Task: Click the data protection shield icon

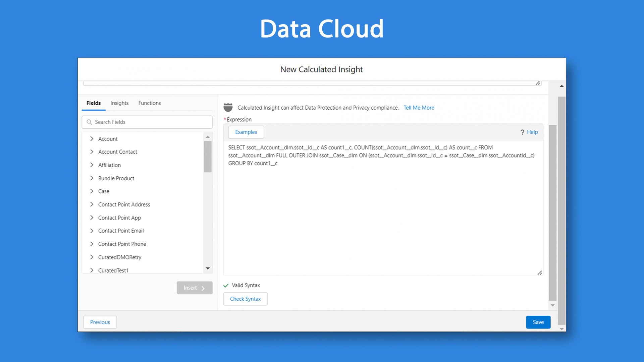Action: click(x=228, y=107)
